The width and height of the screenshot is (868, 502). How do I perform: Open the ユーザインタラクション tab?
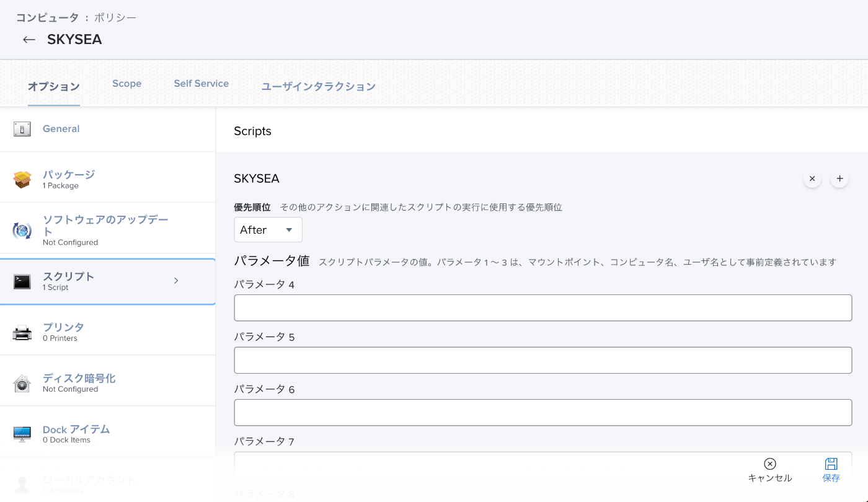(319, 86)
